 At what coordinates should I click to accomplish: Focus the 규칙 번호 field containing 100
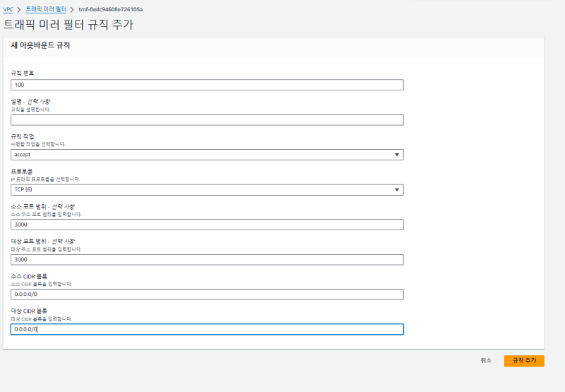coord(207,85)
